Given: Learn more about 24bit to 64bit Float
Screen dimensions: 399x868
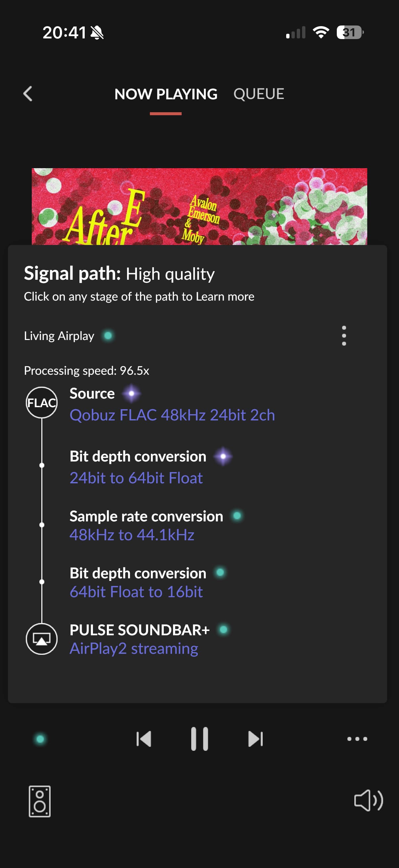Looking at the screenshot, I should (136, 478).
